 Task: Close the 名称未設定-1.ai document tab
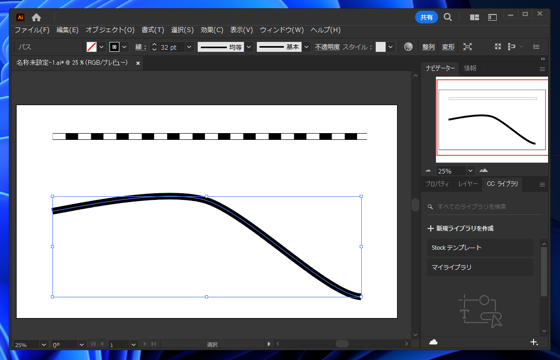coord(138,63)
